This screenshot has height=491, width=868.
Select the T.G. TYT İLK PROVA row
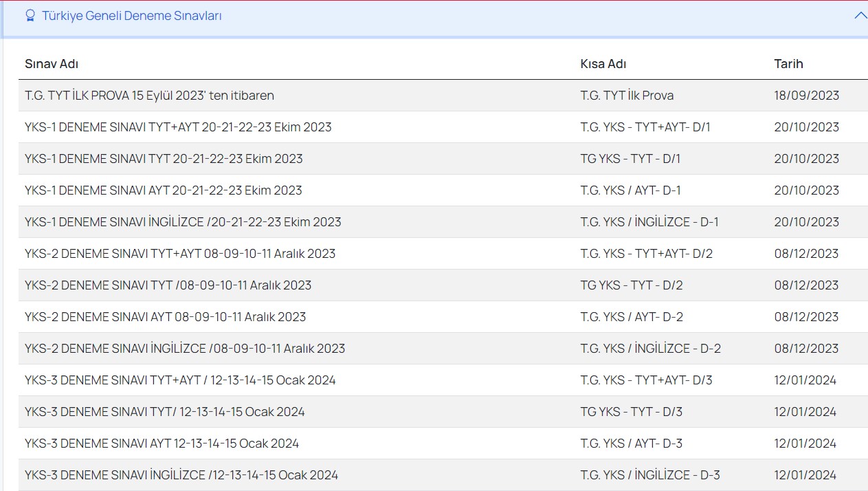(149, 96)
